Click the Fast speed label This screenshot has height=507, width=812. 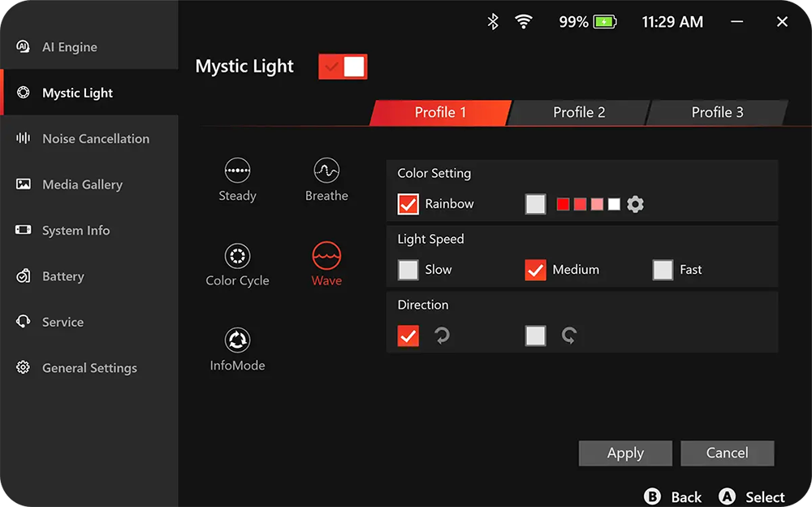click(x=690, y=270)
